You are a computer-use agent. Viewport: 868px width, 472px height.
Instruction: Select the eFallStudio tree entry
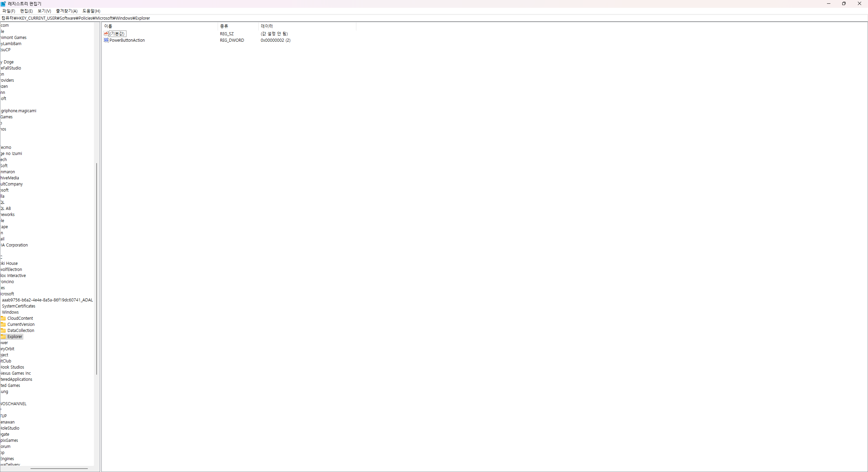point(11,68)
